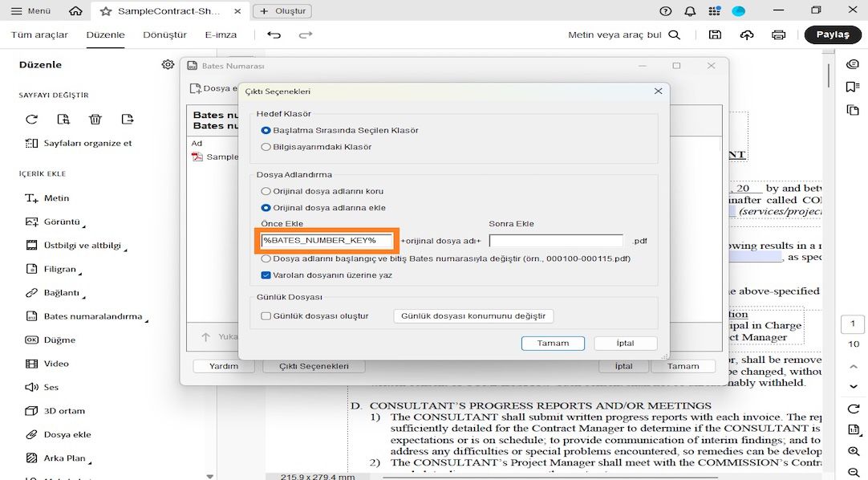Click the rotate view icon in right rail

[x=853, y=409]
